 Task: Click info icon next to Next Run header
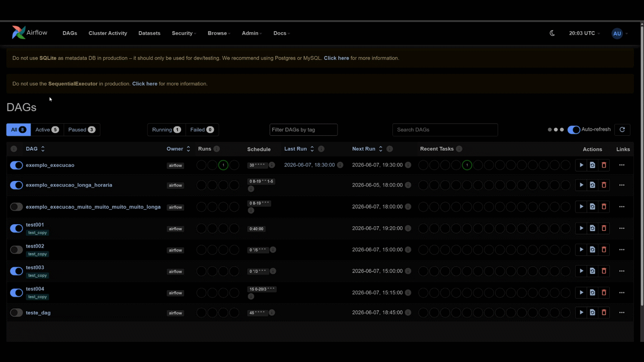click(389, 149)
